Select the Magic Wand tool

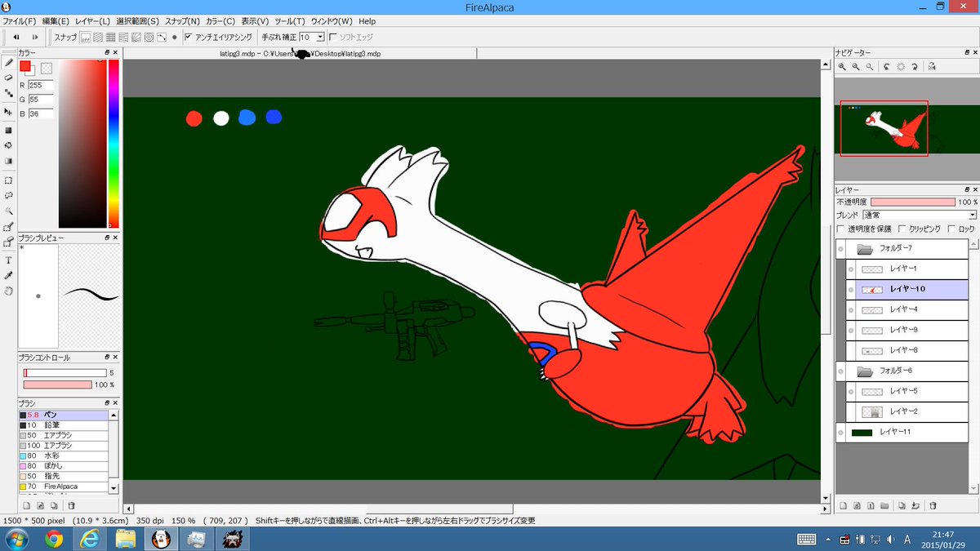(x=8, y=211)
